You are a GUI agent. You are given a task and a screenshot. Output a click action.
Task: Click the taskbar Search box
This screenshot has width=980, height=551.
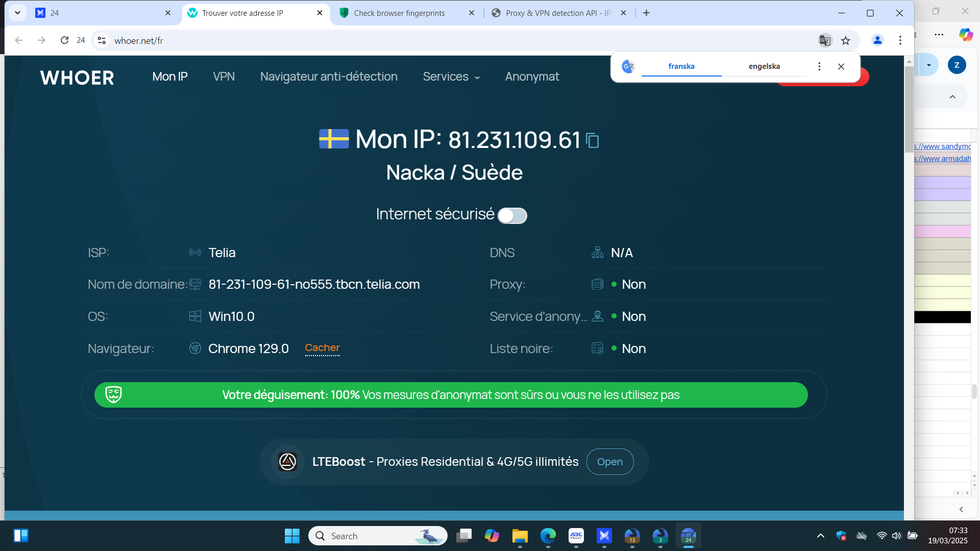pos(378,536)
